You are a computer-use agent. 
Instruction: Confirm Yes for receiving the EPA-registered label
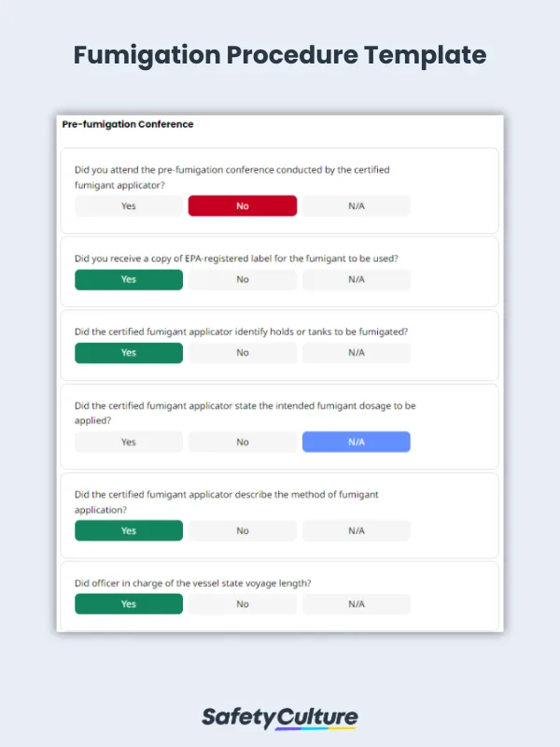pos(128,279)
